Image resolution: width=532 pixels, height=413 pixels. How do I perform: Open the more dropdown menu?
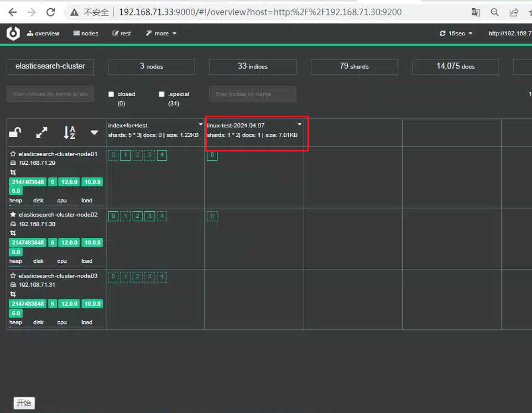[161, 33]
